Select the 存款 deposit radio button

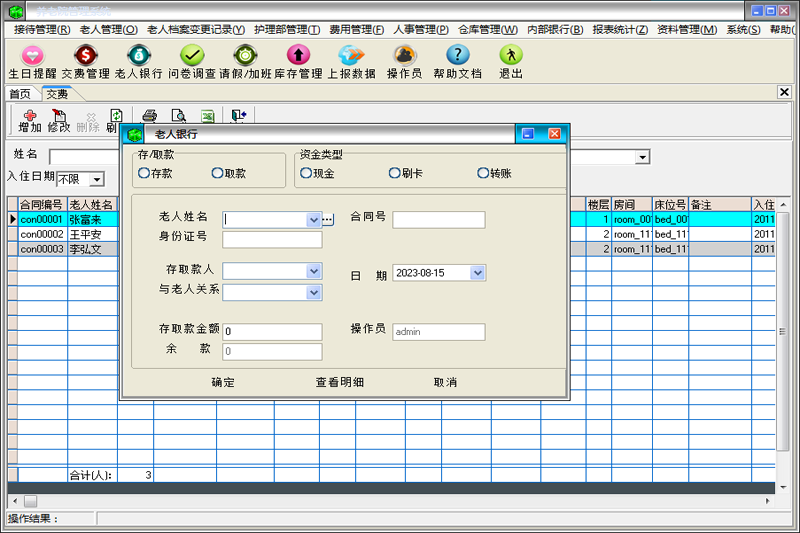(x=155, y=173)
